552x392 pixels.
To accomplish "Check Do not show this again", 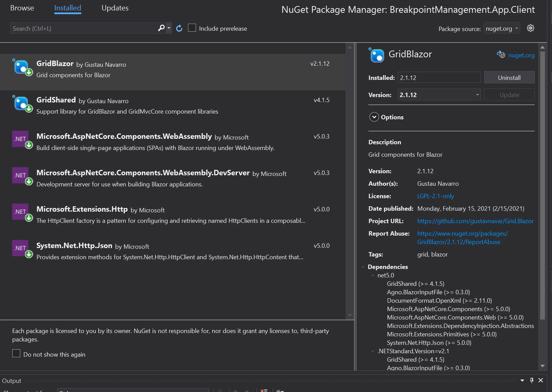I will click(16, 353).
